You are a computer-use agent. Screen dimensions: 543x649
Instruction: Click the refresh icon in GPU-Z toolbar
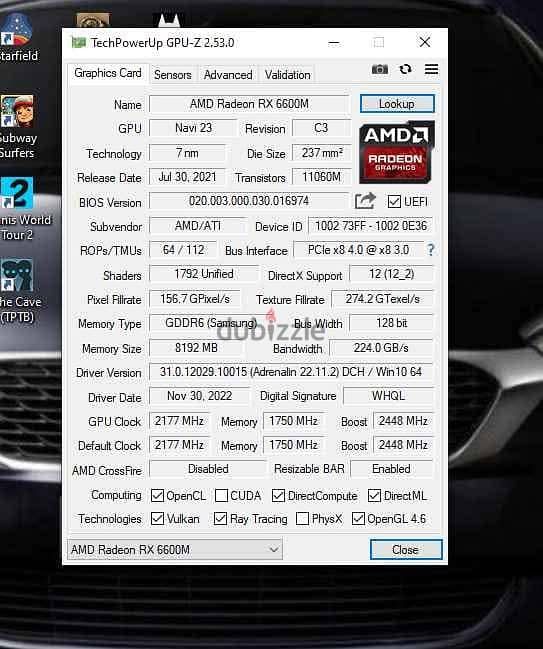tap(405, 69)
